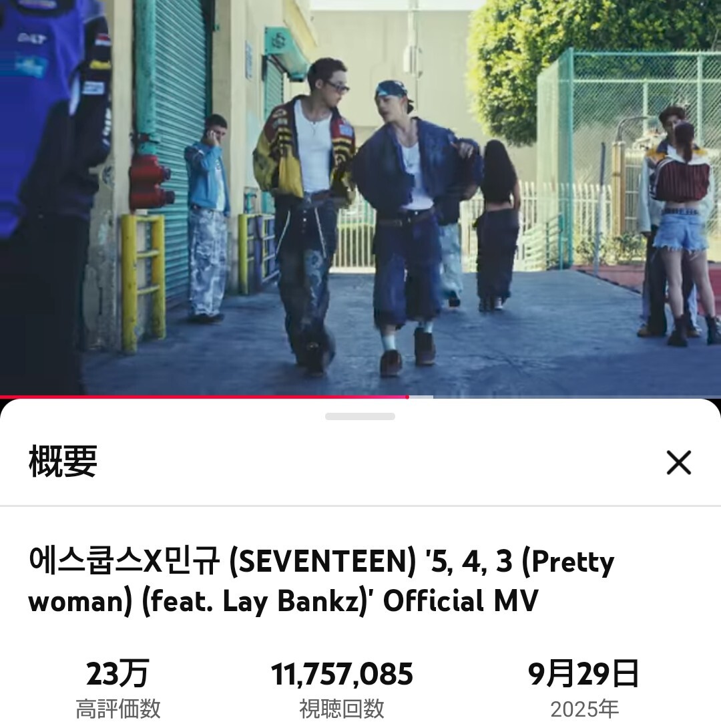This screenshot has height=728, width=721.
Task: Click the 高評価数 label
Action: (x=118, y=709)
